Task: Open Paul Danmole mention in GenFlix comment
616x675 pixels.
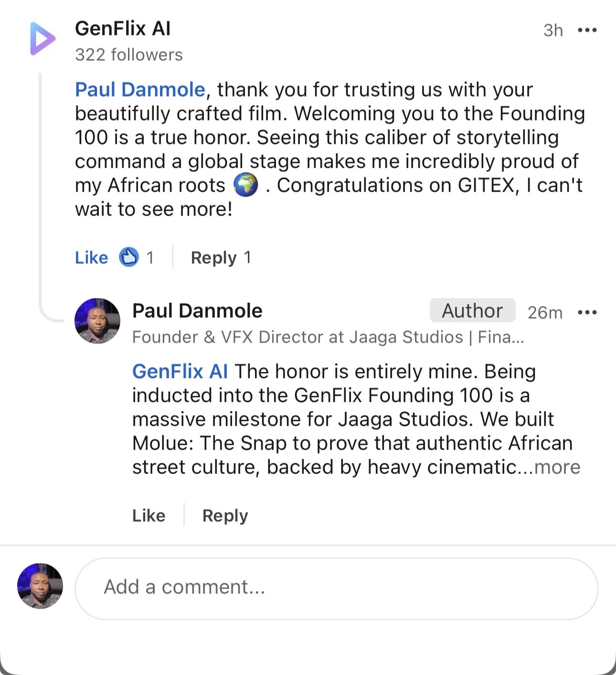Action: click(x=140, y=89)
